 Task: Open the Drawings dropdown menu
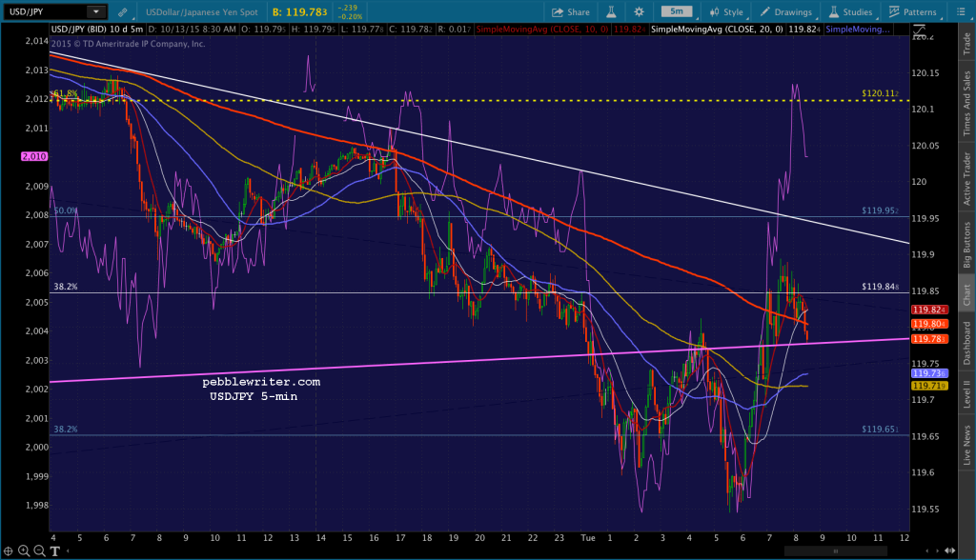(x=786, y=11)
